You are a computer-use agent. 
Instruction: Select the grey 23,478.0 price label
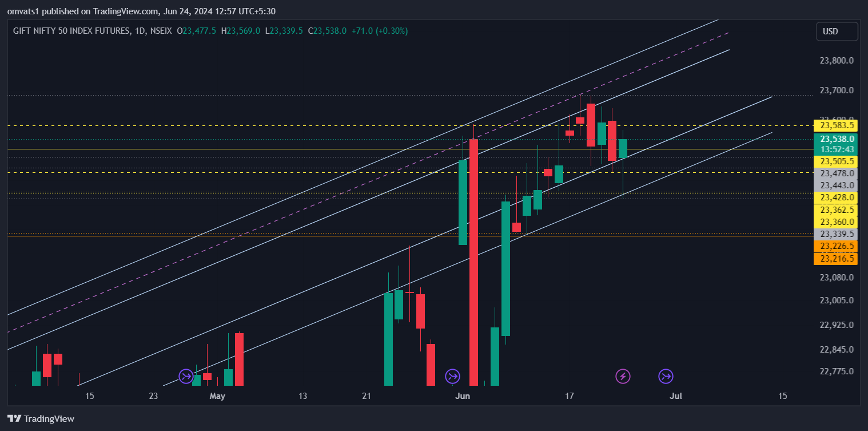click(x=835, y=173)
